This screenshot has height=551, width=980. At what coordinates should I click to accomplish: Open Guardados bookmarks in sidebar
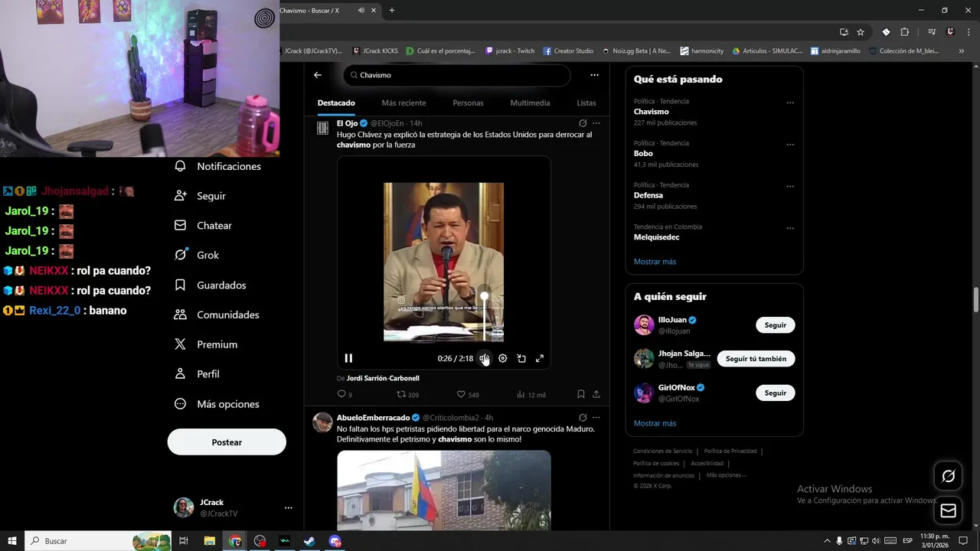211,285
